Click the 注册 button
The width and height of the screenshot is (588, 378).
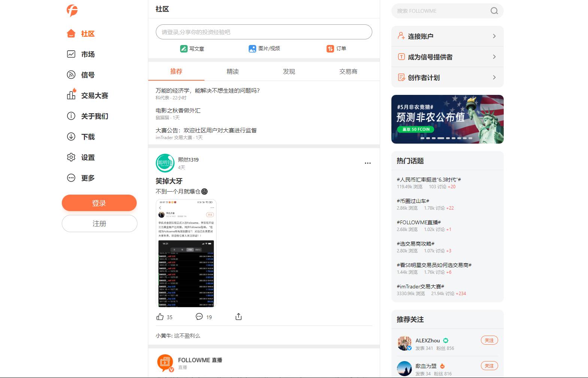[100, 223]
